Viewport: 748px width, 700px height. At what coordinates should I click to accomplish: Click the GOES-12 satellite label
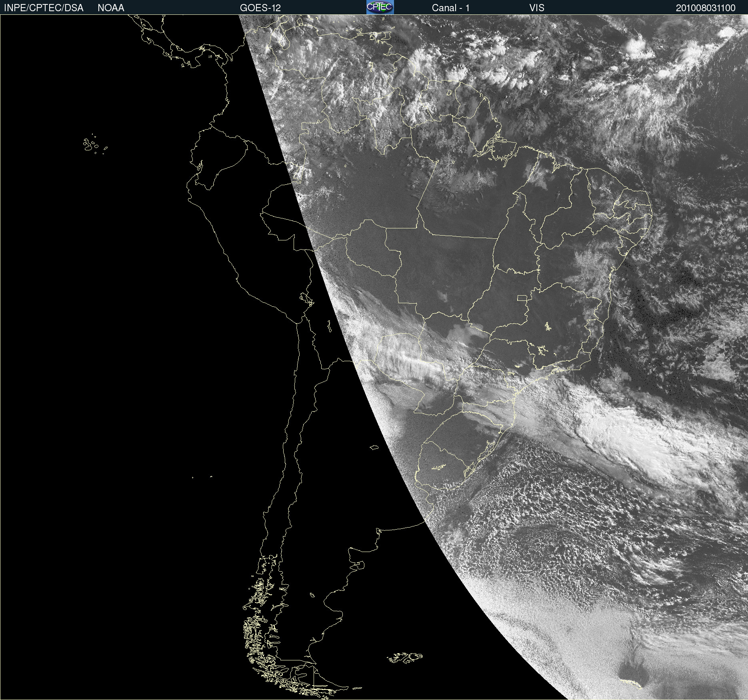pyautogui.click(x=260, y=8)
